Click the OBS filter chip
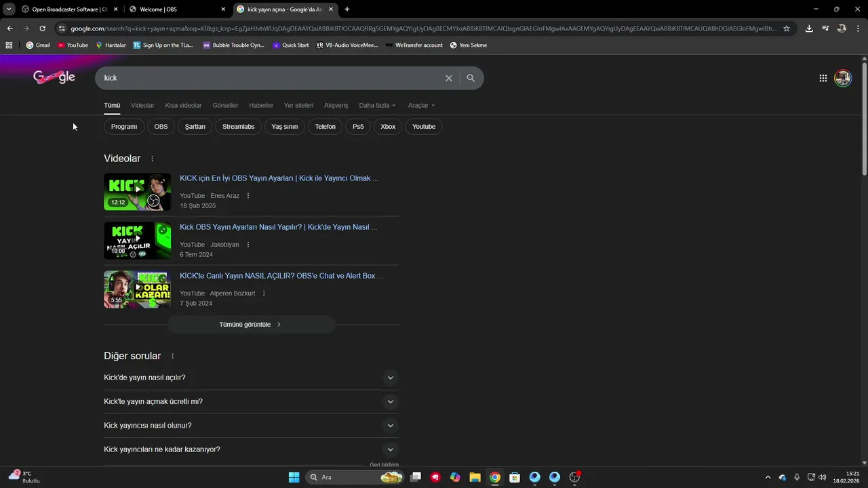 [x=161, y=127]
